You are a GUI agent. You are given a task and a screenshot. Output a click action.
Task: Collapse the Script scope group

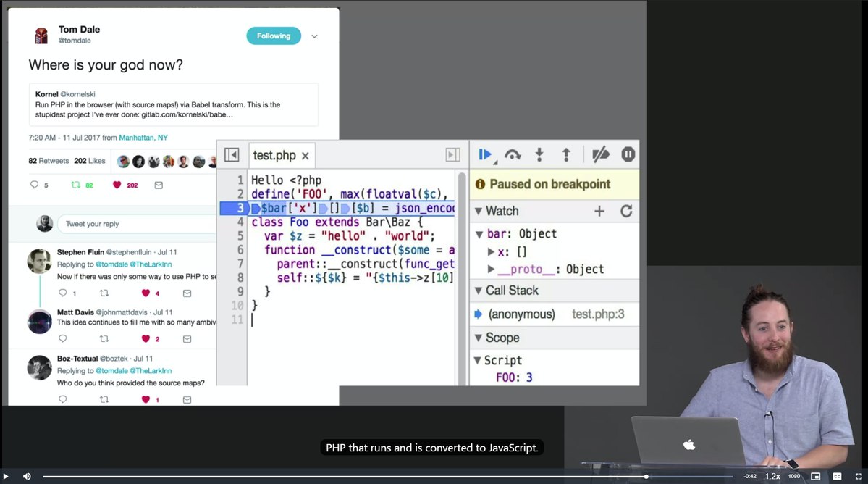(477, 361)
